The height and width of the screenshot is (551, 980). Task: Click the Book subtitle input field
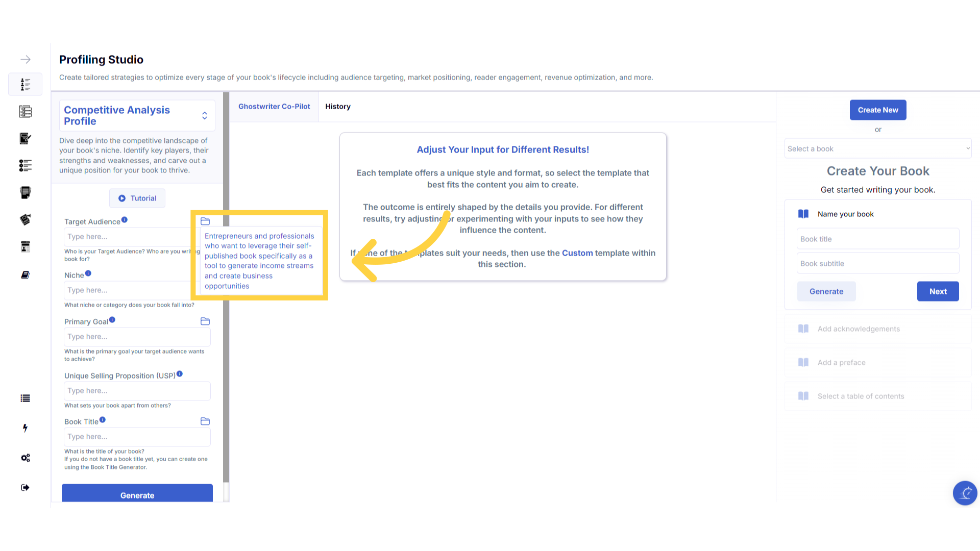877,264
